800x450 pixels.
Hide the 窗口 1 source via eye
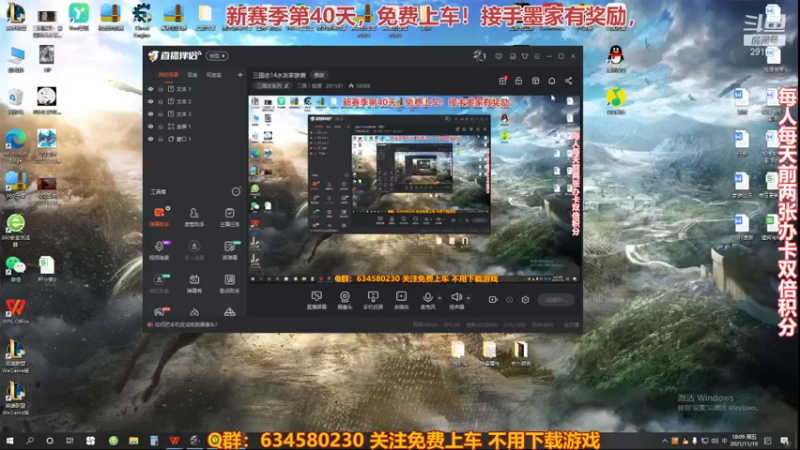151,139
